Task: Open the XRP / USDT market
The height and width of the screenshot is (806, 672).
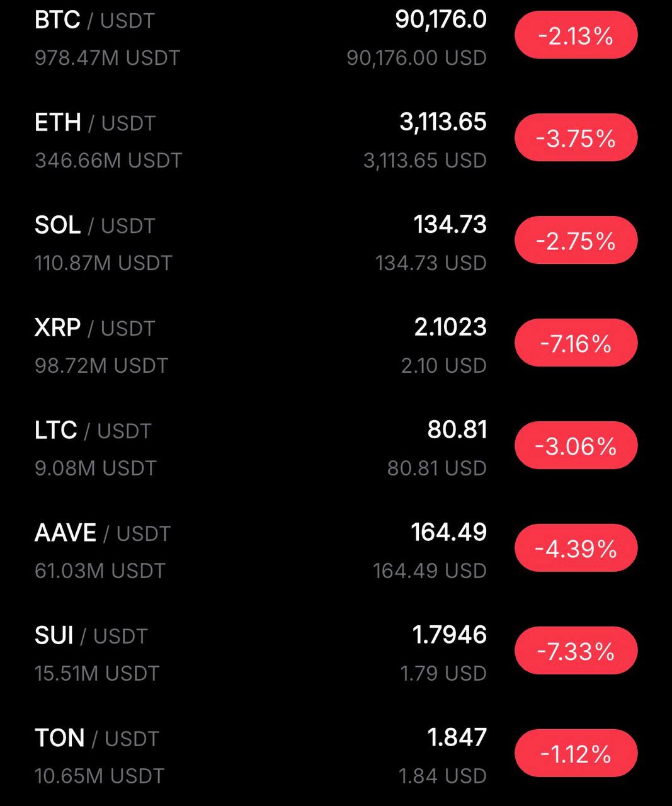Action: pos(94,328)
